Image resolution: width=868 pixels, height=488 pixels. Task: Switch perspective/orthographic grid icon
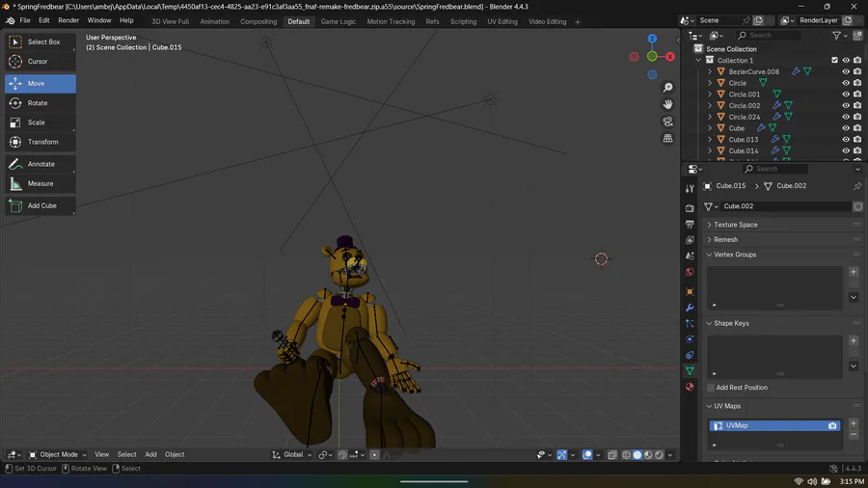tap(667, 138)
